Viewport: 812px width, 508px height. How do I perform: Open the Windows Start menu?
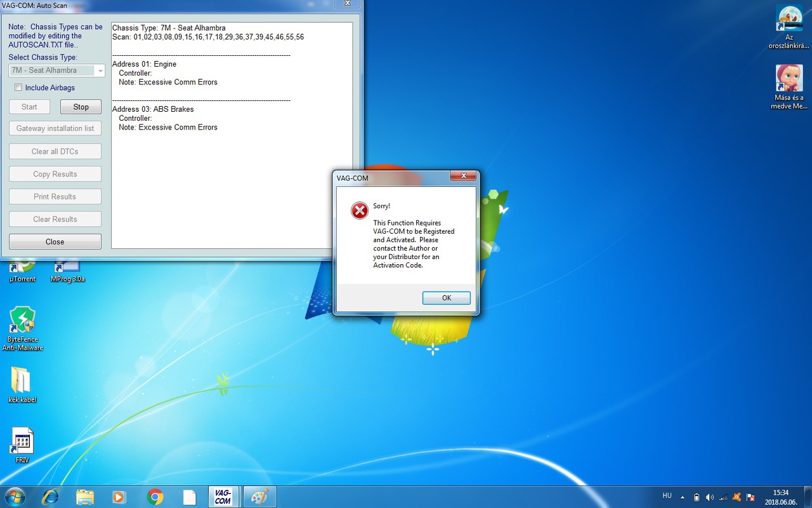14,497
